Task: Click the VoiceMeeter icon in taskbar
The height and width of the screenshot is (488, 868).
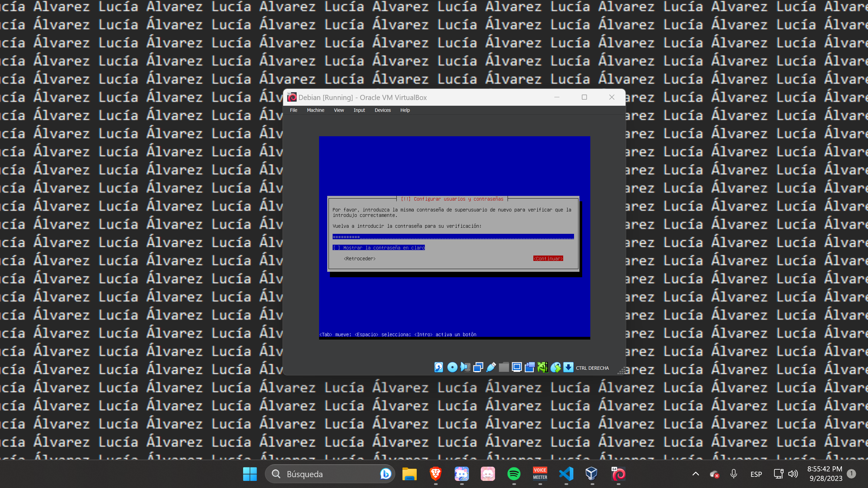Action: pyautogui.click(x=539, y=474)
